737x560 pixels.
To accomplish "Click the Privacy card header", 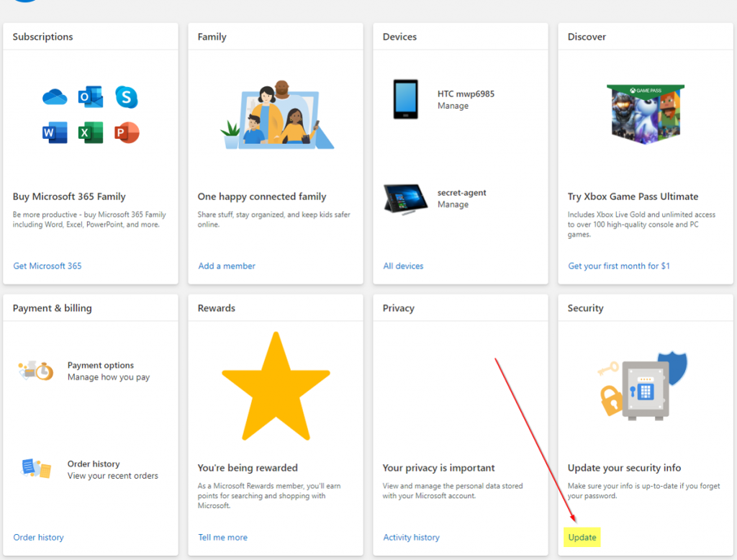I will [x=399, y=309].
